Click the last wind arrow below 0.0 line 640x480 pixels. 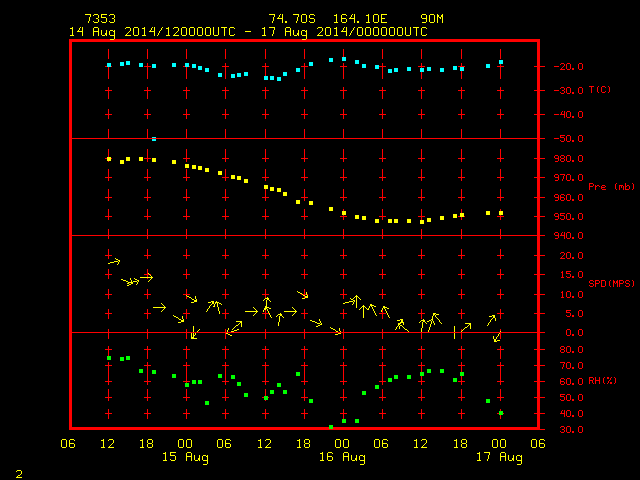click(x=497, y=336)
